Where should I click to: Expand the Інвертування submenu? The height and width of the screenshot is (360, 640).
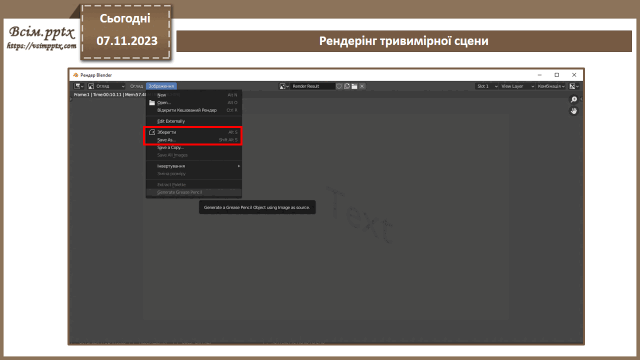[194, 166]
